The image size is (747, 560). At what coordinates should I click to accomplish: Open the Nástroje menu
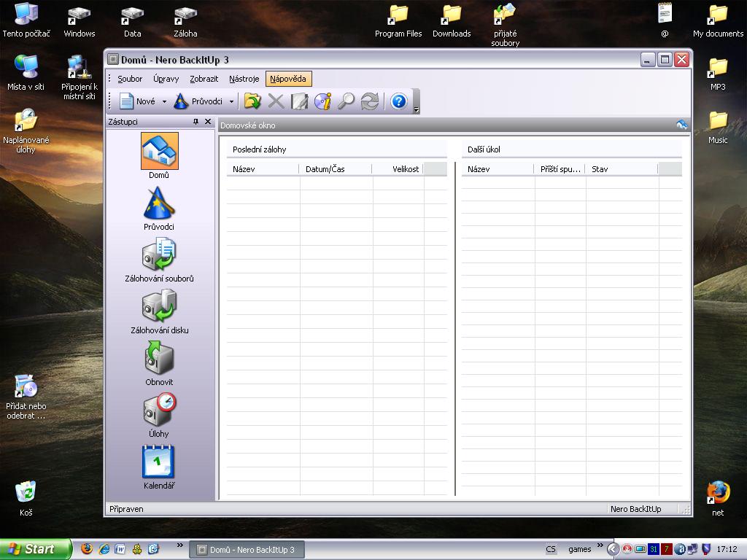tap(244, 79)
